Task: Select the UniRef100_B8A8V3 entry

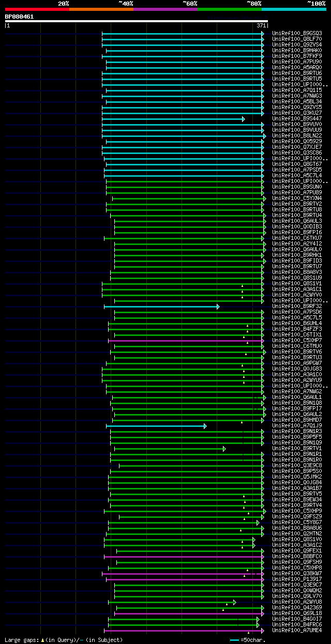Action: point(297,272)
